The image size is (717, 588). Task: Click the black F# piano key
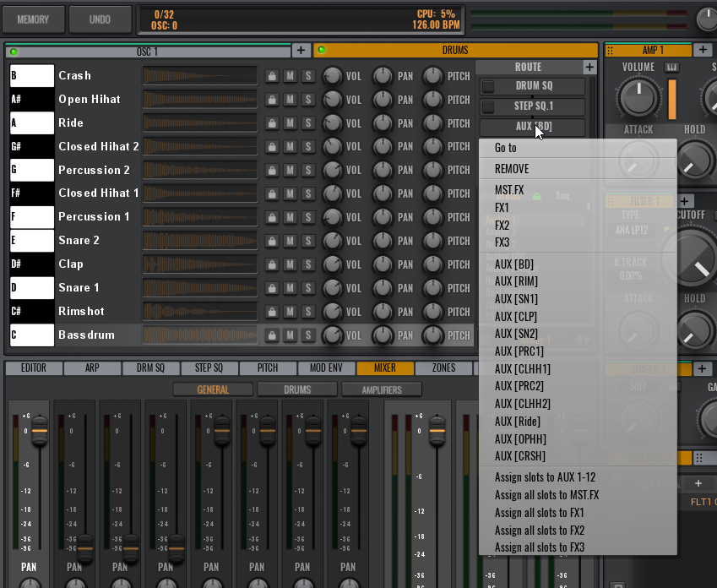[x=31, y=193]
